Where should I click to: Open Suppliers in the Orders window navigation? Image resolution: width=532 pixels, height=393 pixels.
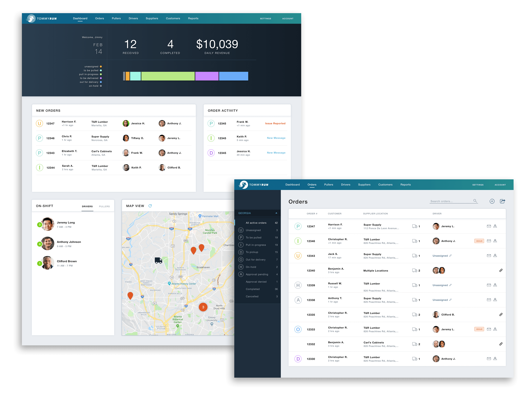point(364,185)
